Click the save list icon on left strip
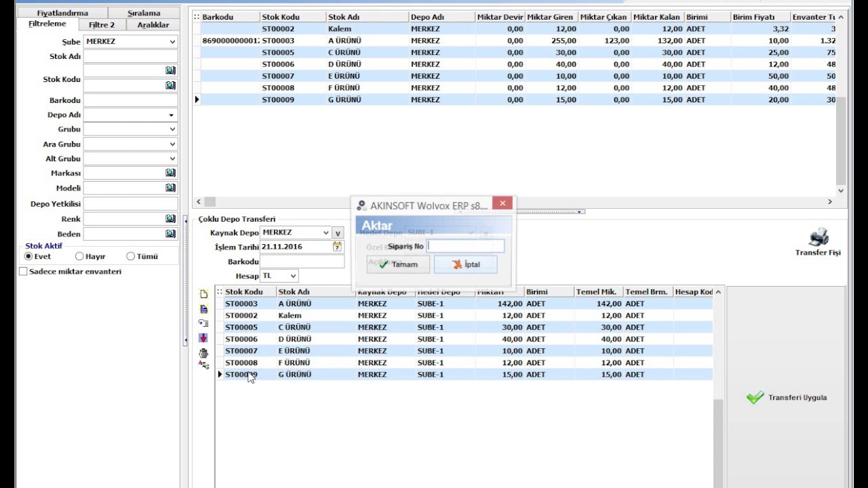The image size is (868, 488). (x=203, y=310)
